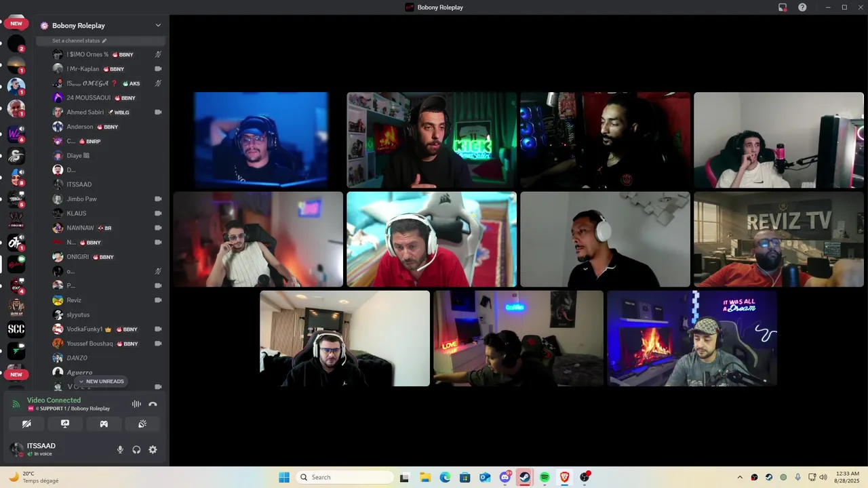Image resolution: width=868 pixels, height=488 pixels.
Task: Open Brave browser from taskbar
Action: [x=564, y=477]
